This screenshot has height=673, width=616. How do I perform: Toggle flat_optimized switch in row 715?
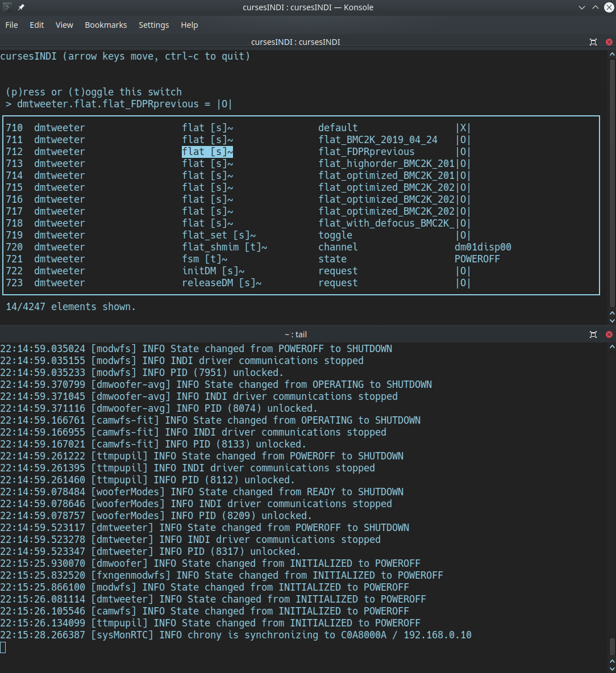(x=463, y=187)
